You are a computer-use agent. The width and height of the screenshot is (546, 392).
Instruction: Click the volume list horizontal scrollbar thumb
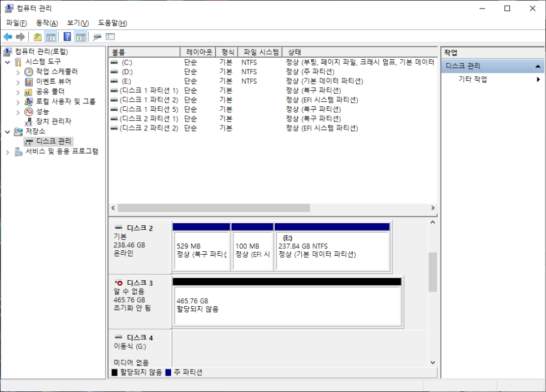point(214,208)
